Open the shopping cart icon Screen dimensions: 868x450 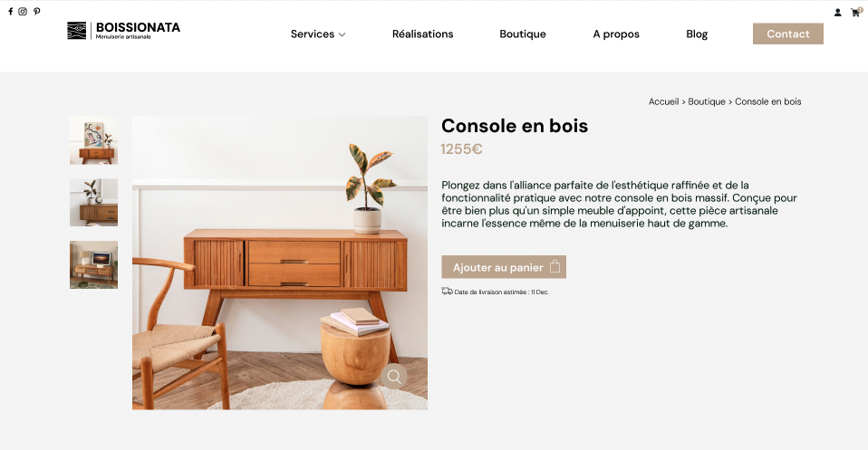pos(856,12)
